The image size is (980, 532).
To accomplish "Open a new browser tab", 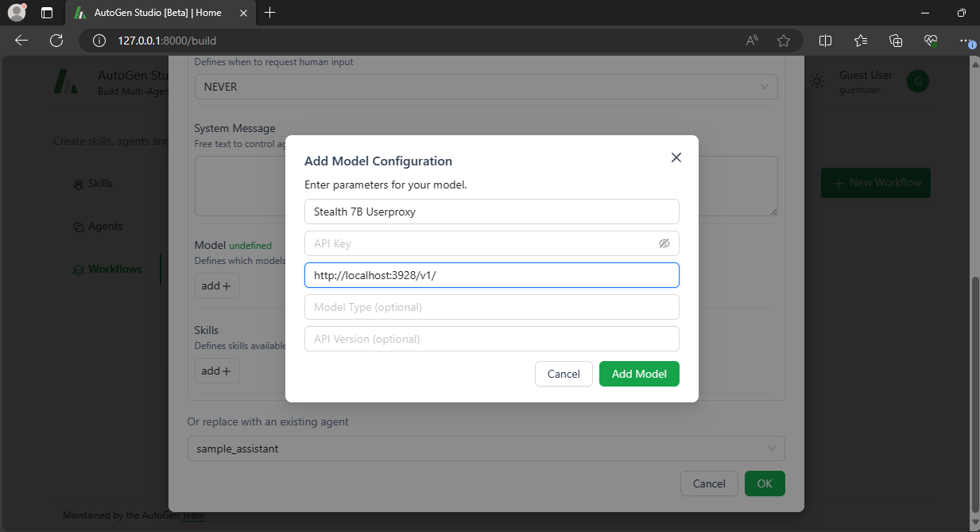I will coord(270,13).
